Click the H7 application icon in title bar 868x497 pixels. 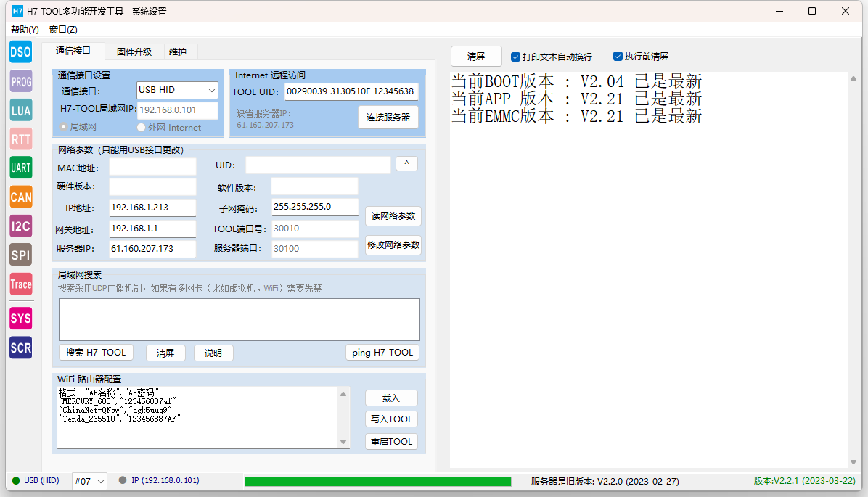(x=17, y=10)
